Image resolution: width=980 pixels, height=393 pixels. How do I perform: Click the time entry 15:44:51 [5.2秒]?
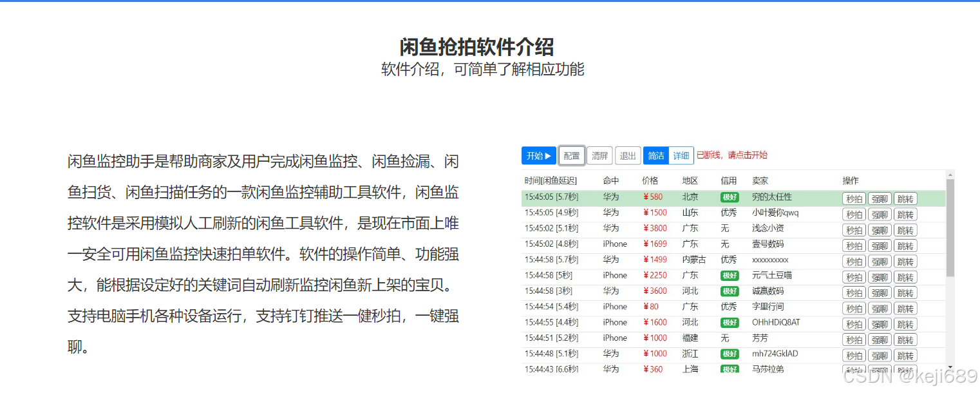(x=551, y=338)
